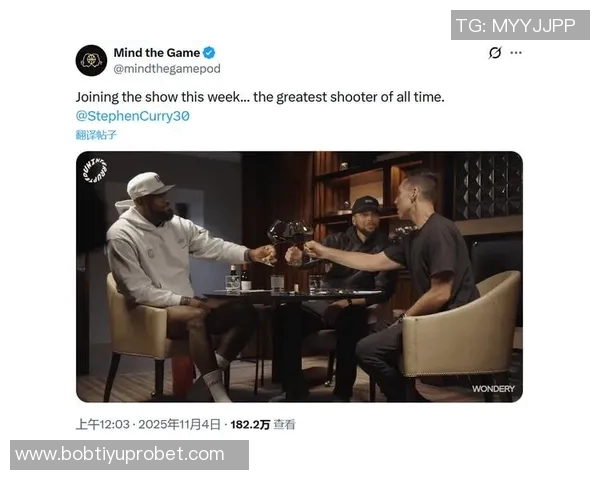600x480 pixels.
Task: Play the podcast video thumbnail
Action: [299, 277]
